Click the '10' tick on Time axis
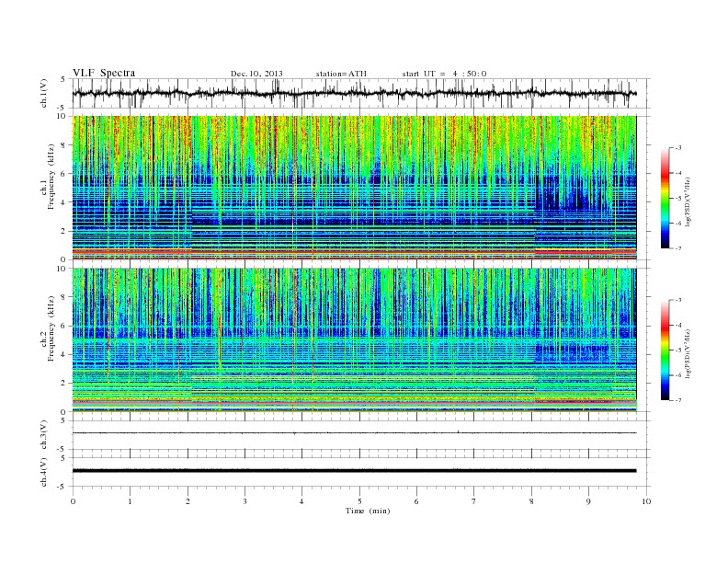Screen dimensions: 728x563 tap(646, 501)
